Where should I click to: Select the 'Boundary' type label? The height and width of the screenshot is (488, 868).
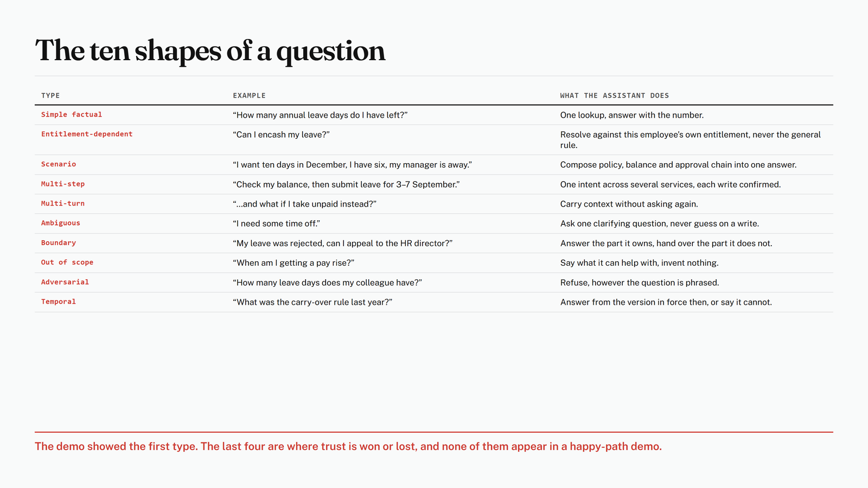click(59, 242)
